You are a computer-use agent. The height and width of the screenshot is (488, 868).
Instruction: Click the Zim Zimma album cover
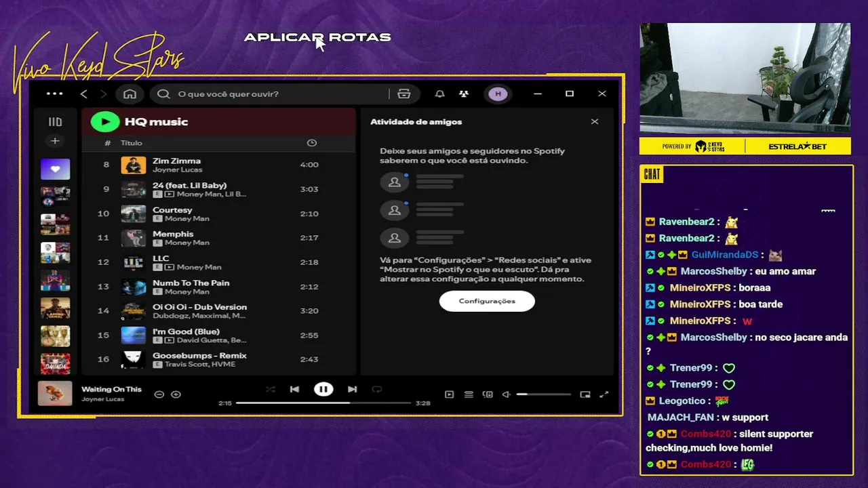tap(134, 165)
